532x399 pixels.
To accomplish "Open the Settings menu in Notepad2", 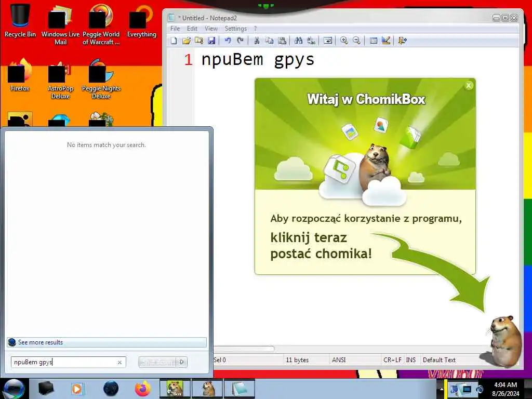I will pyautogui.click(x=236, y=29).
